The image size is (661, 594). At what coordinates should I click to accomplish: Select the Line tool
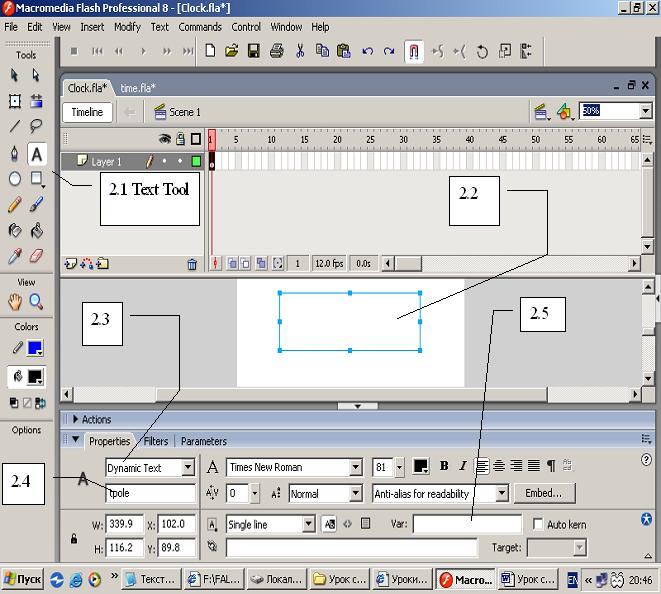point(15,126)
